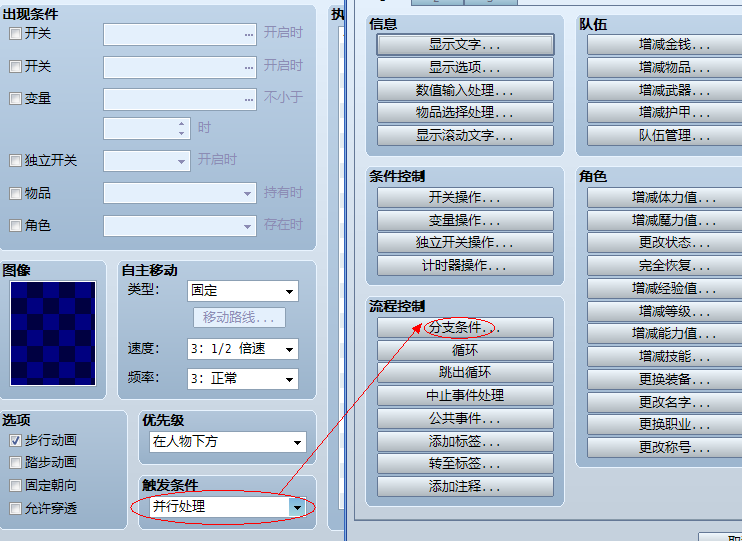Click the 增减物品 button
The image size is (742, 541).
point(664,68)
